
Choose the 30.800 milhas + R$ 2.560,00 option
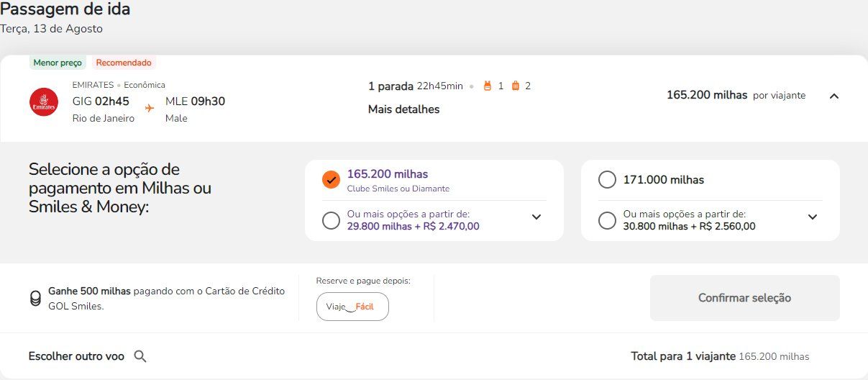(x=607, y=220)
